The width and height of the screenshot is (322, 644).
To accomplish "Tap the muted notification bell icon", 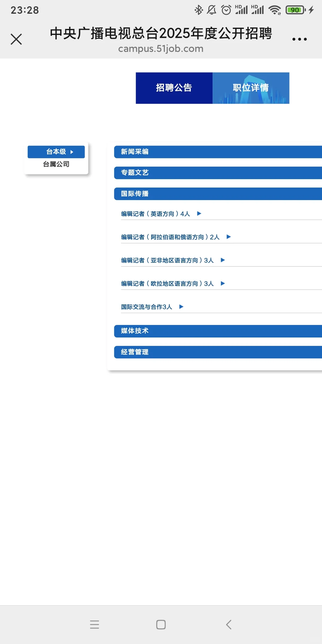I will pyautogui.click(x=212, y=10).
